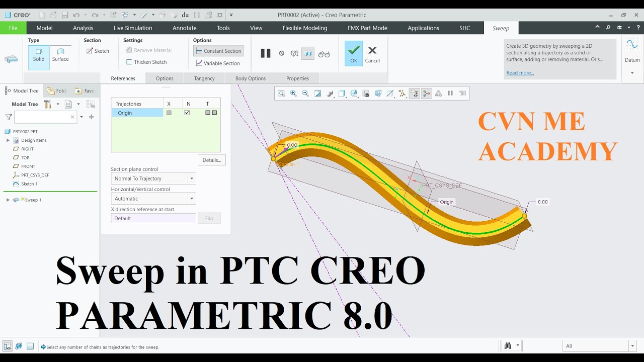Viewport: 644px width, 362px height.
Task: Open Model Tree settings hammer icon
Action: click(47, 104)
